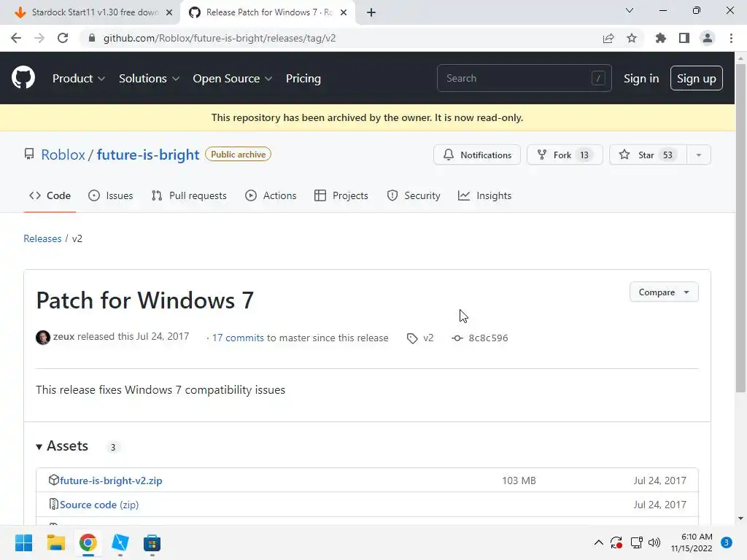View 17 commits link
The height and width of the screenshot is (560, 747).
[x=238, y=338]
